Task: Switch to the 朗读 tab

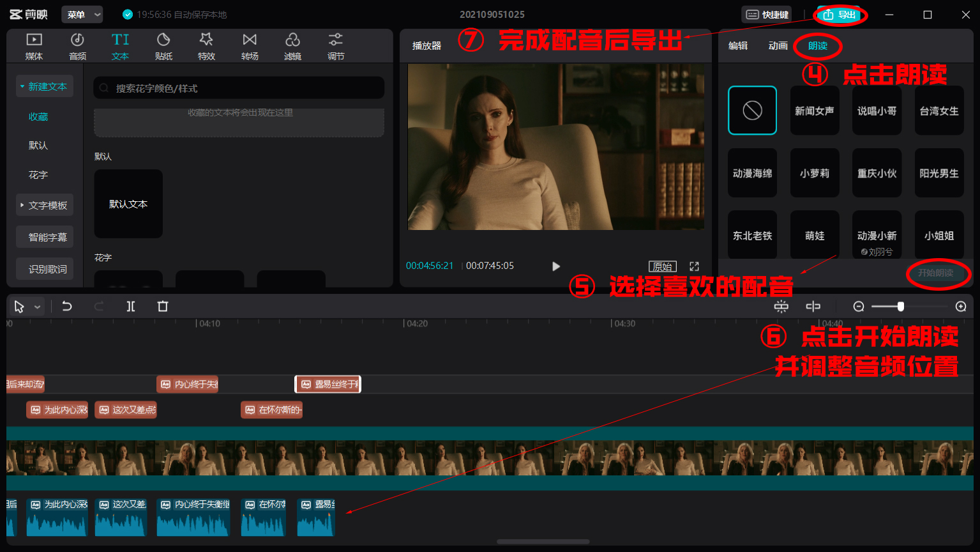Action: [x=817, y=46]
